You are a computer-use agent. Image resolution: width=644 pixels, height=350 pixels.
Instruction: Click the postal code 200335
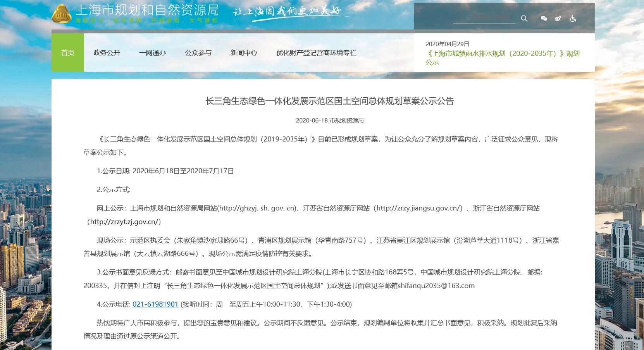point(95,286)
